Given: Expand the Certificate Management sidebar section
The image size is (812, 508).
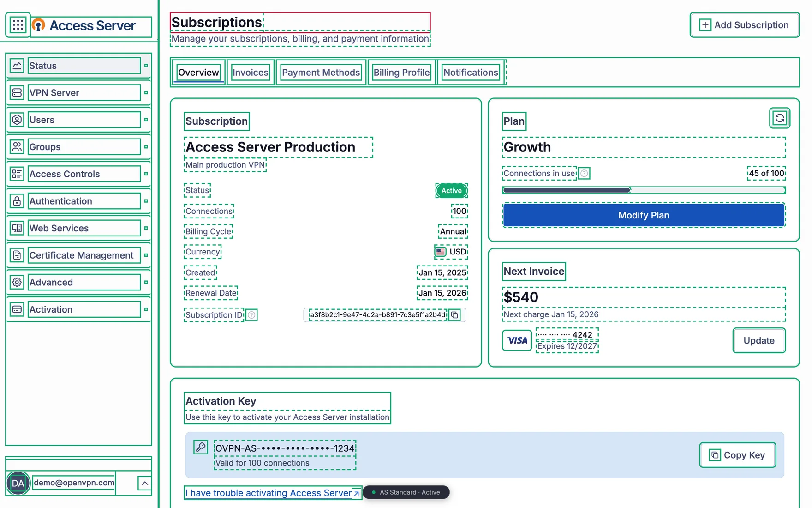Looking at the screenshot, I should (x=146, y=255).
